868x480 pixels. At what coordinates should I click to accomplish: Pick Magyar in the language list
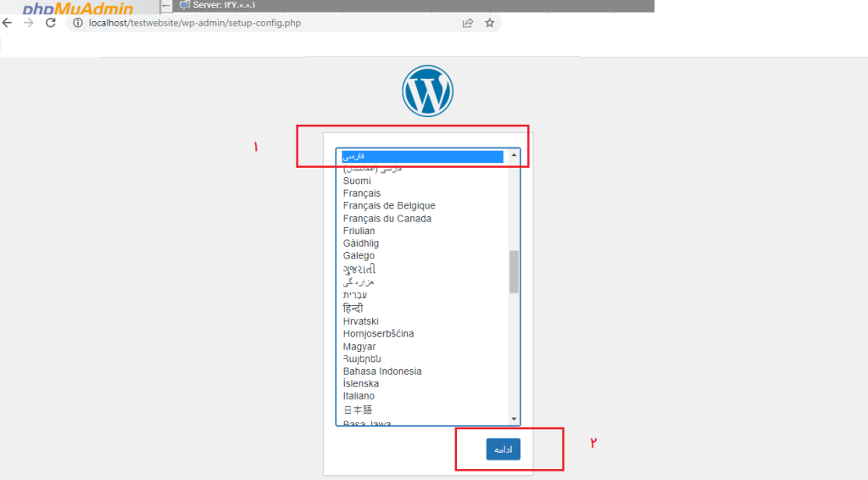(359, 347)
